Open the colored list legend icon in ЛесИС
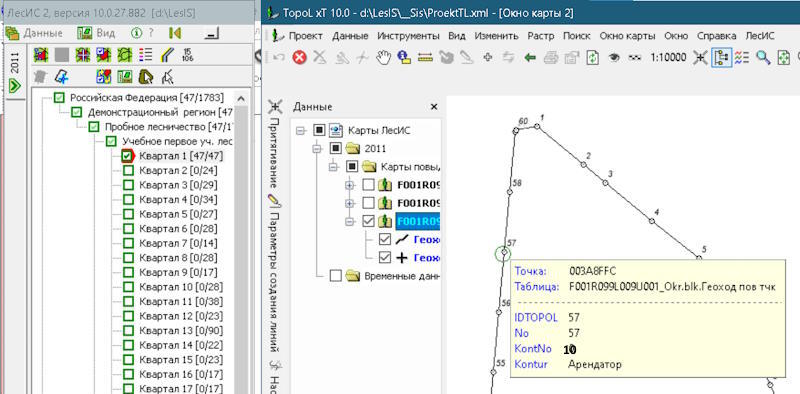Image resolution: width=800 pixels, height=394 pixels. [145, 54]
